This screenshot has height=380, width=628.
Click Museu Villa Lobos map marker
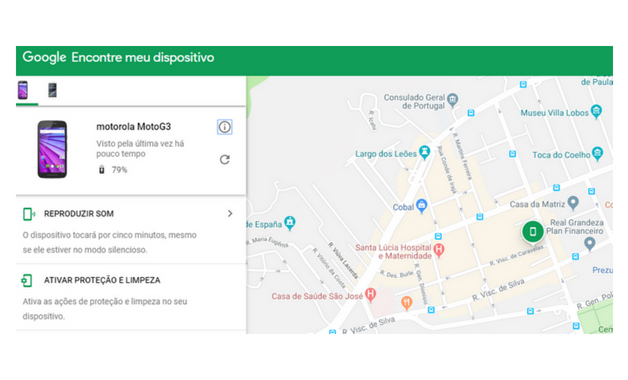point(596,111)
